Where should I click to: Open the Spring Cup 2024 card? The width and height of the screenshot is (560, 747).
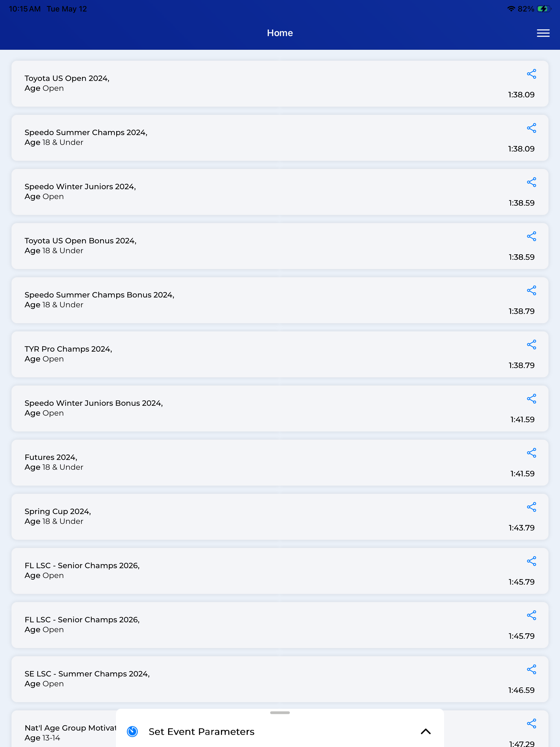pyautogui.click(x=280, y=517)
